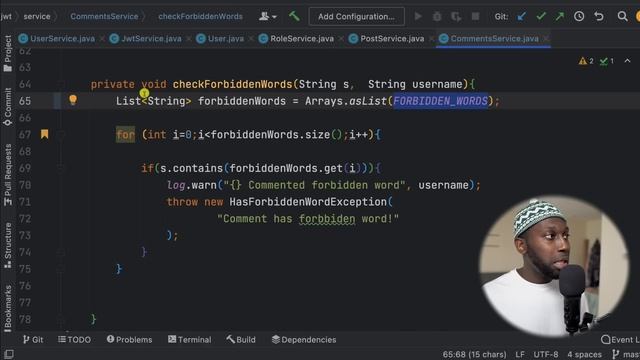Click CommentsService breadcrumb
The image size is (640, 360).
(104, 16)
